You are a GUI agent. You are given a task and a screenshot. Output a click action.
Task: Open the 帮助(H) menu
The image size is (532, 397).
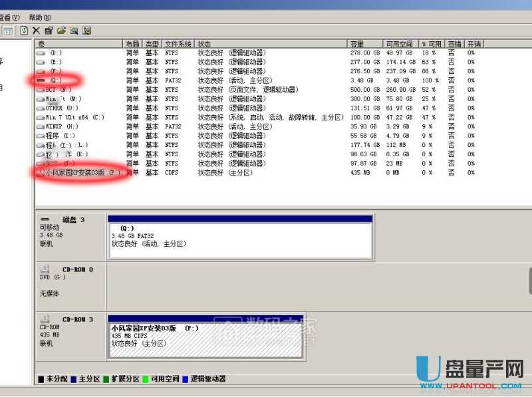coord(40,17)
